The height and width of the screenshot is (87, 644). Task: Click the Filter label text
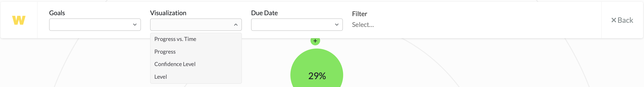(x=359, y=14)
